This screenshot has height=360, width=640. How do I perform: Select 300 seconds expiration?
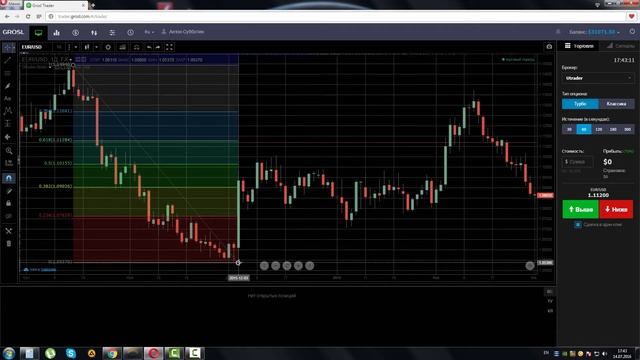[627, 129]
